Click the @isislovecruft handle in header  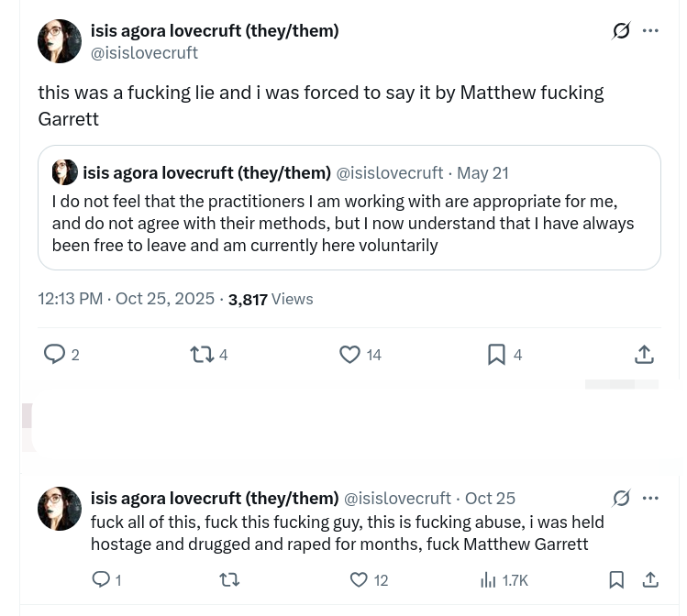click(144, 53)
